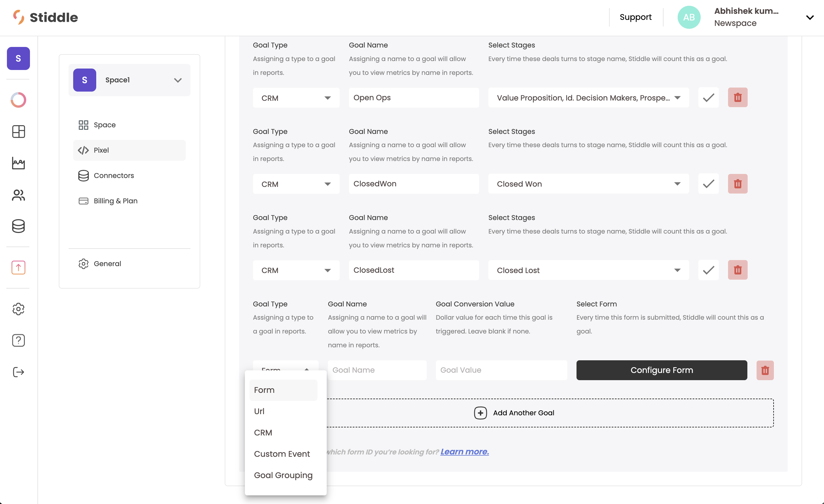
Task: Open the account menu chevron
Action: coord(810,17)
